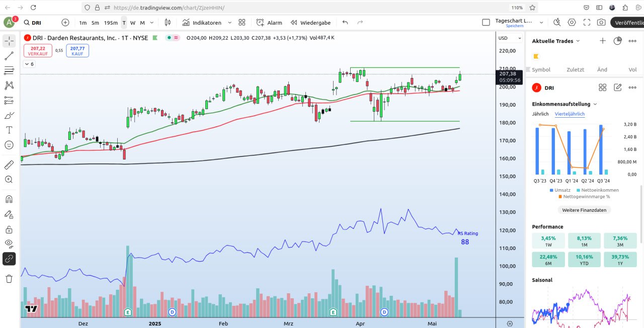The image size is (644, 328).
Task: Expand the Aktuelle Trades watchlist dropdown
Action: point(578,41)
